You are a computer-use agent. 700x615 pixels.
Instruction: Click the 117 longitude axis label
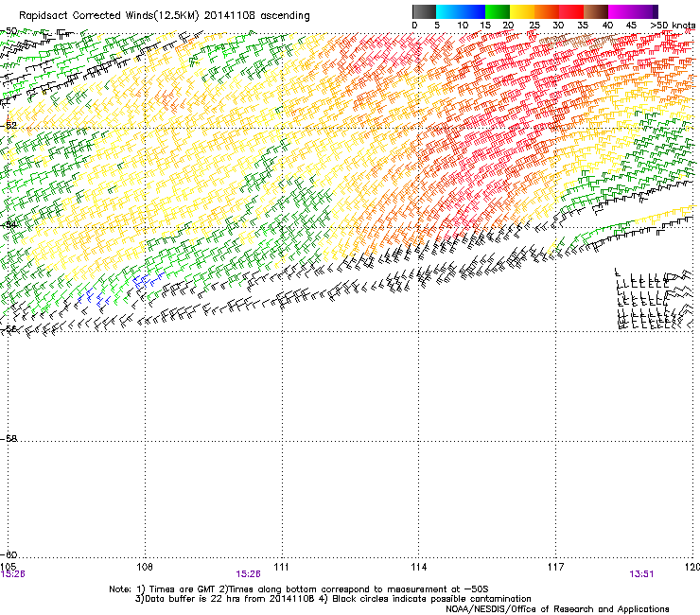555,567
